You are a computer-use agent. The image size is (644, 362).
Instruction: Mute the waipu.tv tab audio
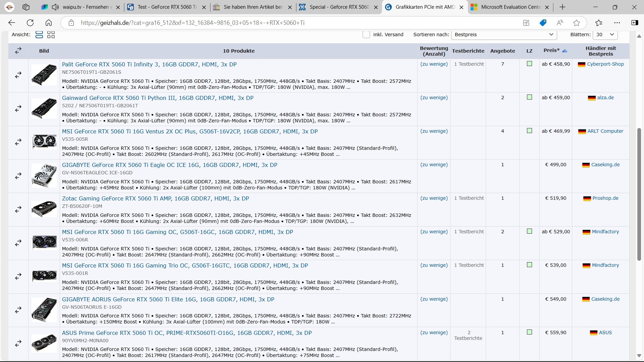[x=55, y=7]
